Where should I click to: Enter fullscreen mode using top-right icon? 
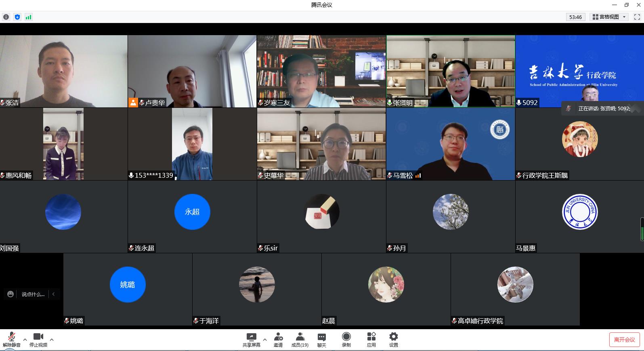(x=637, y=17)
